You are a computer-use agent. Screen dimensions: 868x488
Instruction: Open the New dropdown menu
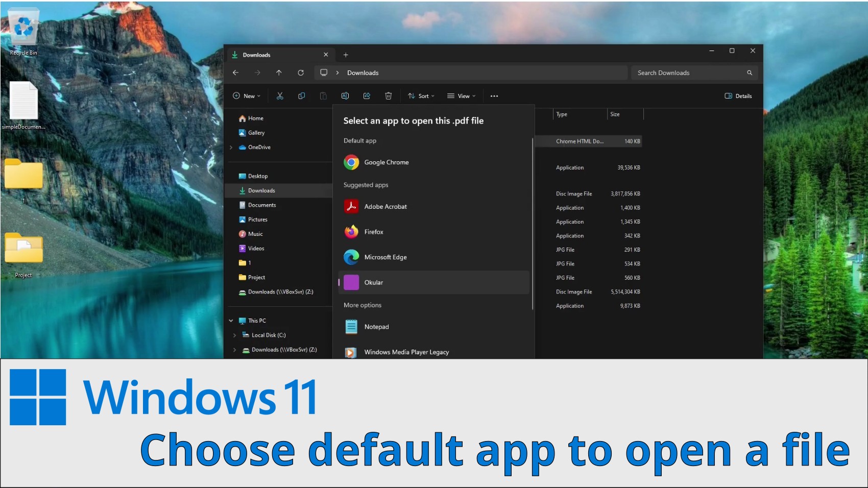pos(247,96)
